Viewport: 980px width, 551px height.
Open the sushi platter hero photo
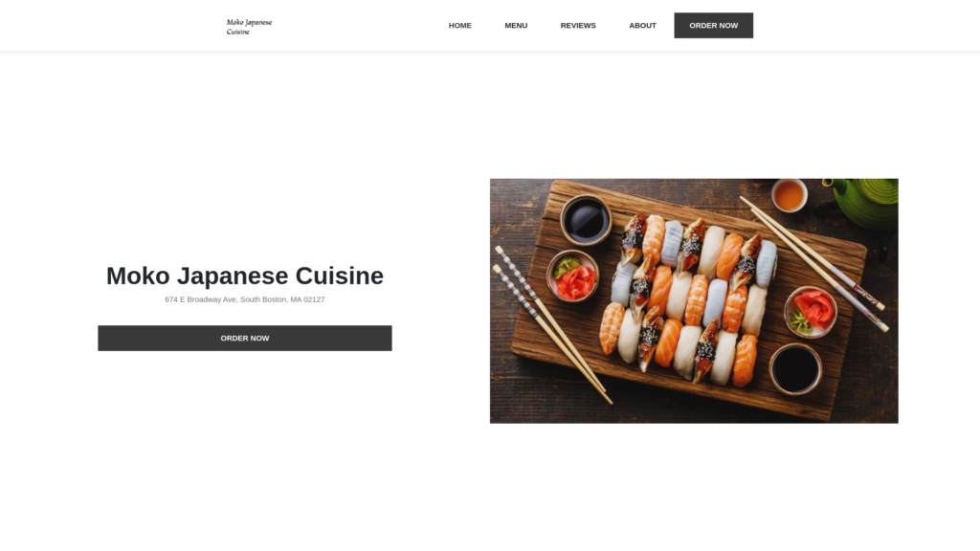coord(694,301)
